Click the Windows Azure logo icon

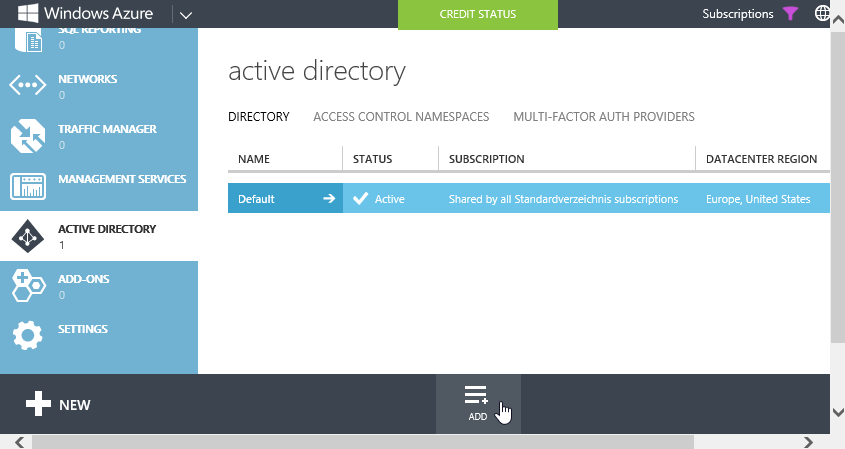pos(28,13)
